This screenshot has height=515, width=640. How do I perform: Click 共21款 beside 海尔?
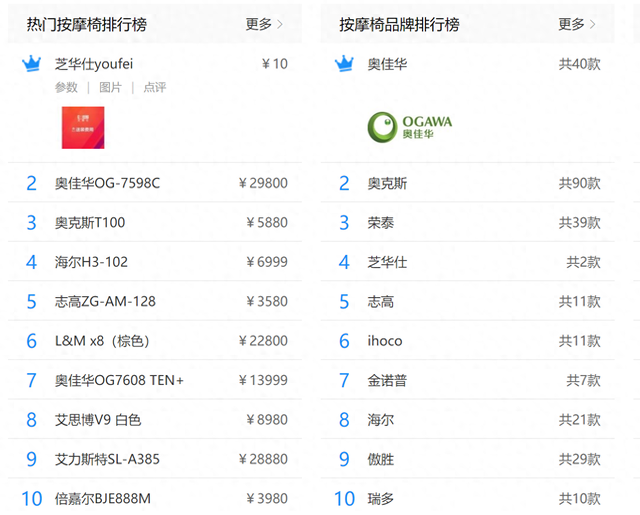[580, 420]
